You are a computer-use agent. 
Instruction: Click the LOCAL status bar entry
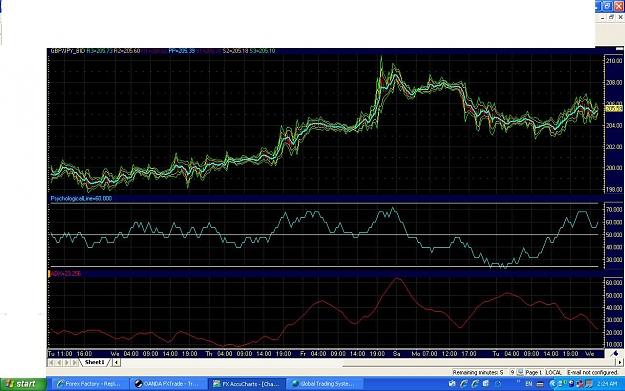click(x=553, y=372)
